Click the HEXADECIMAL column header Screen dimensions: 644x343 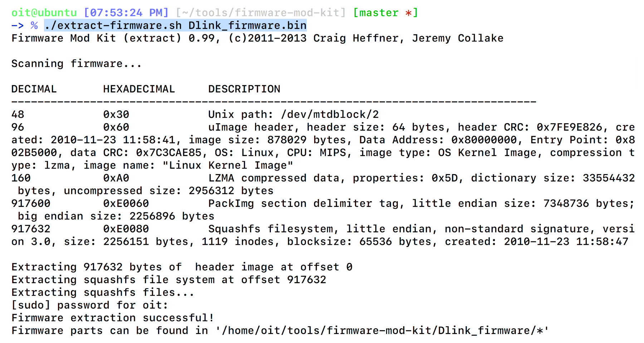pyautogui.click(x=139, y=89)
